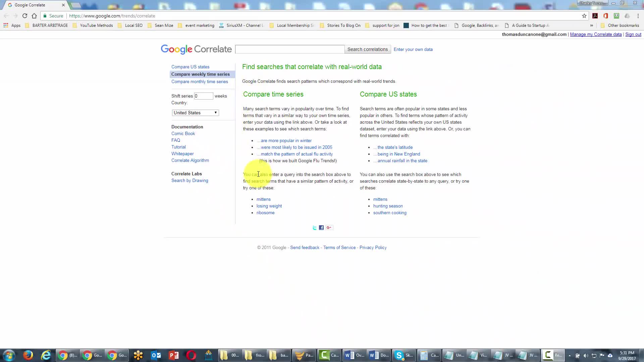Screen dimensions: 644x362
Task: Open the Country dropdown showing United States
Action: pyautogui.click(x=195, y=113)
